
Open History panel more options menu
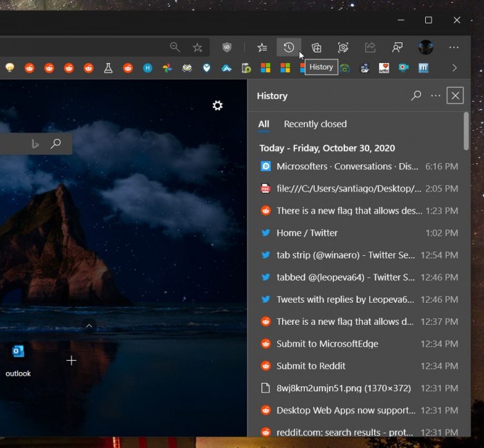click(x=436, y=95)
